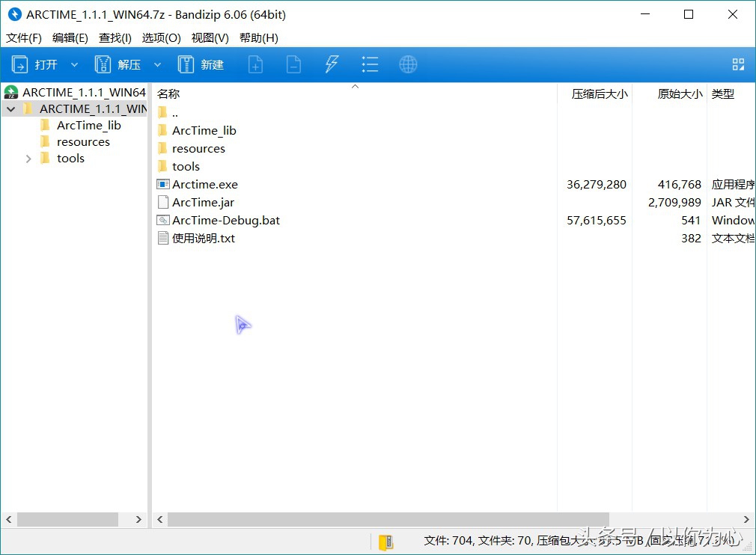Create a new archive via 新建 icon
The width and height of the screenshot is (756, 555).
pos(200,64)
